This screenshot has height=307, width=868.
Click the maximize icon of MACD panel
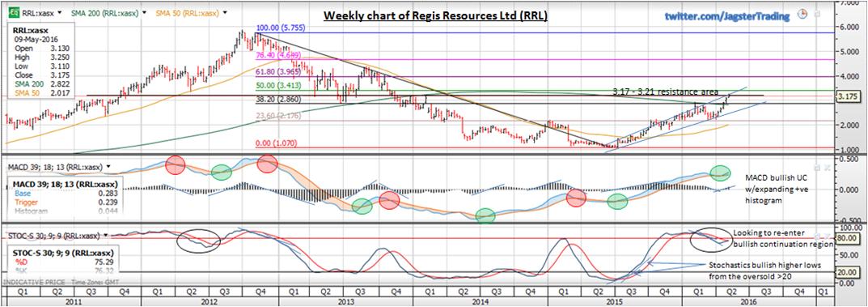[x=818, y=167]
